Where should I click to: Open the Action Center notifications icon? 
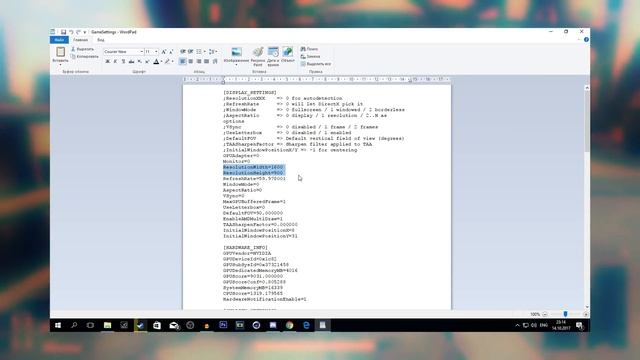click(x=579, y=325)
